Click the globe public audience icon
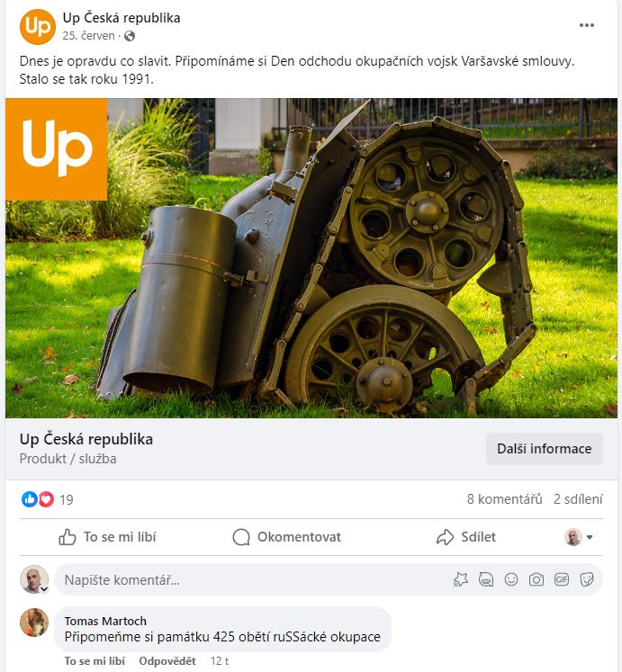Viewport: 622px width, 672px height. [129, 36]
